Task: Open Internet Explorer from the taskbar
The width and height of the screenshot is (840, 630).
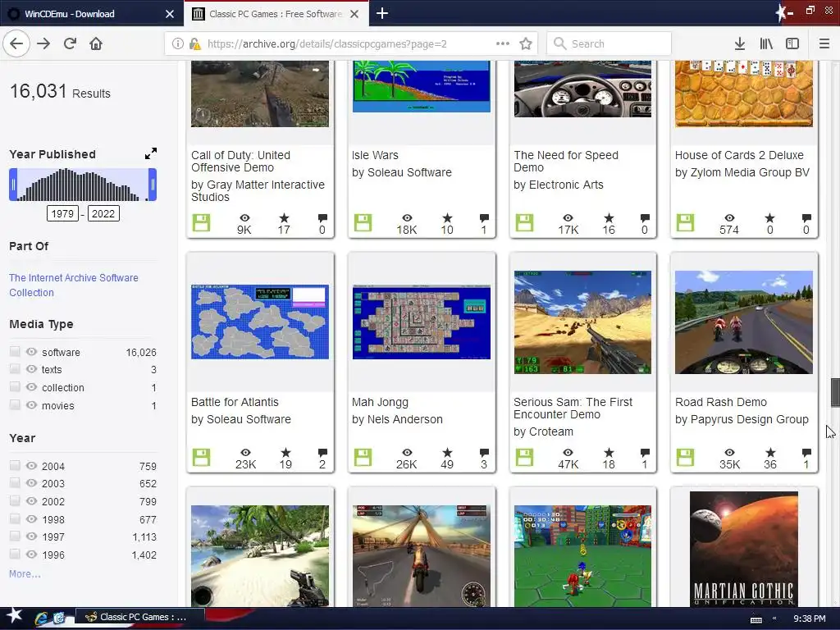Action: coord(41,618)
